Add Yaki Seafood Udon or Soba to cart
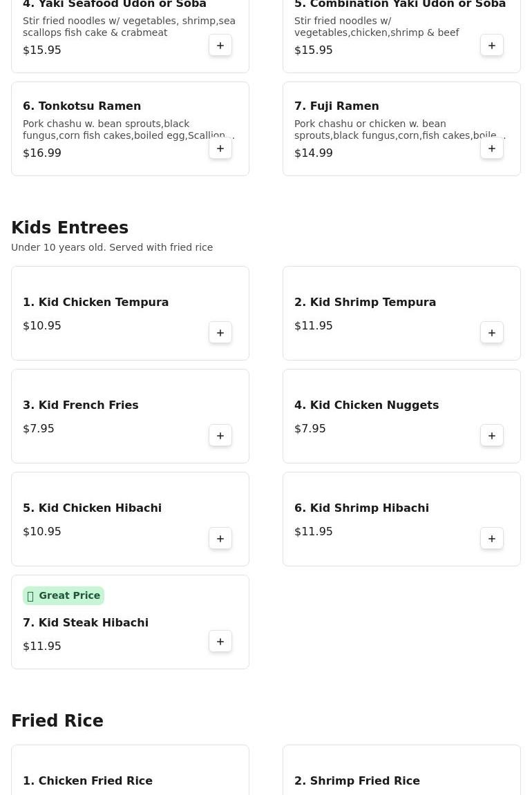This screenshot has width=532, height=795. coord(220,46)
